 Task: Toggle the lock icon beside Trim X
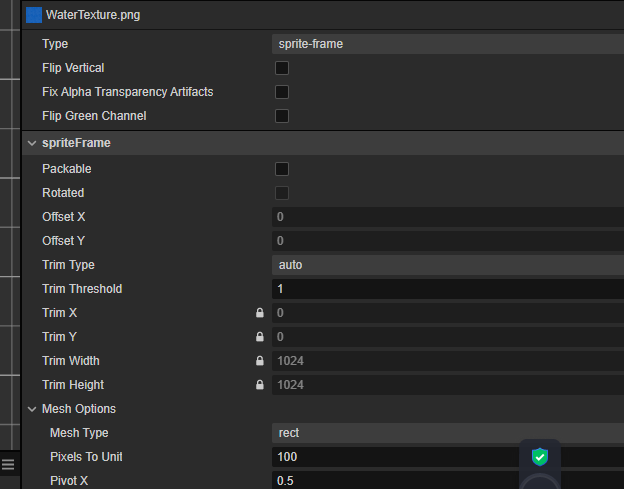pyautogui.click(x=259, y=313)
